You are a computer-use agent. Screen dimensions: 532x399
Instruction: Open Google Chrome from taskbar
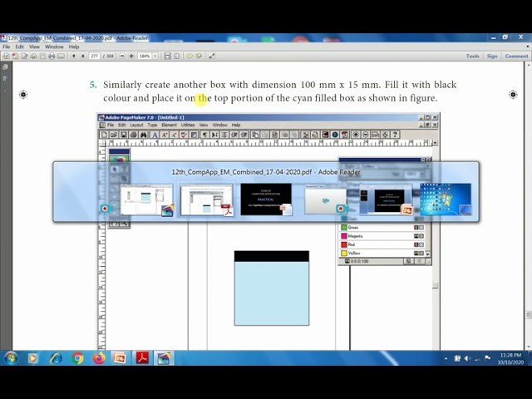77,358
